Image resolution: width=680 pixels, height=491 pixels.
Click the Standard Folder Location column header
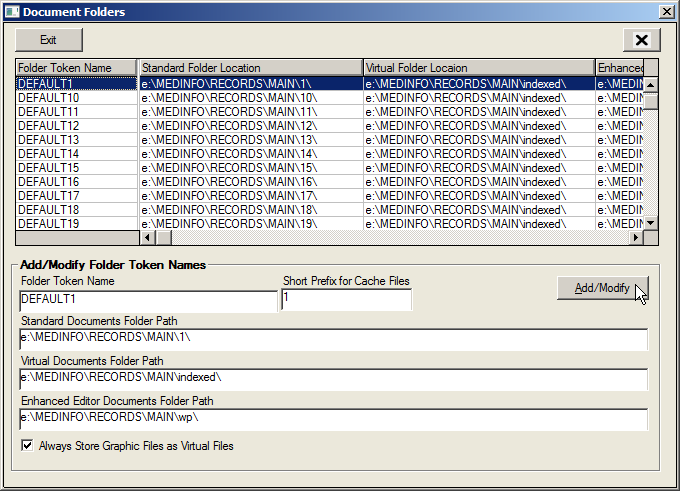pyautogui.click(x=251, y=68)
